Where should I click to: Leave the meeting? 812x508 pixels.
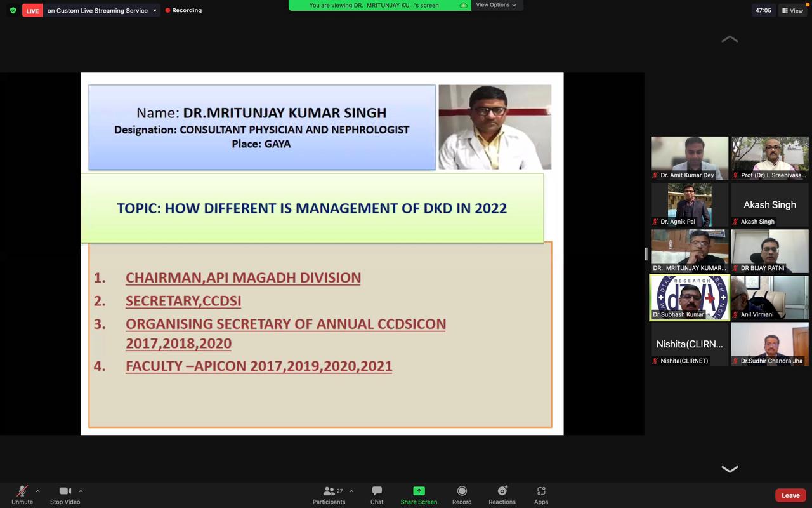790,495
